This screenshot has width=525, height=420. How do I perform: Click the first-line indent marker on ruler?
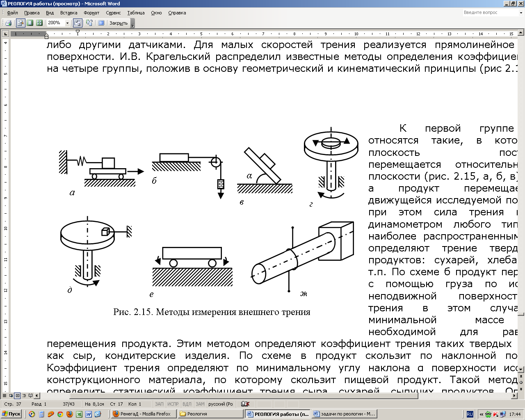point(78,32)
